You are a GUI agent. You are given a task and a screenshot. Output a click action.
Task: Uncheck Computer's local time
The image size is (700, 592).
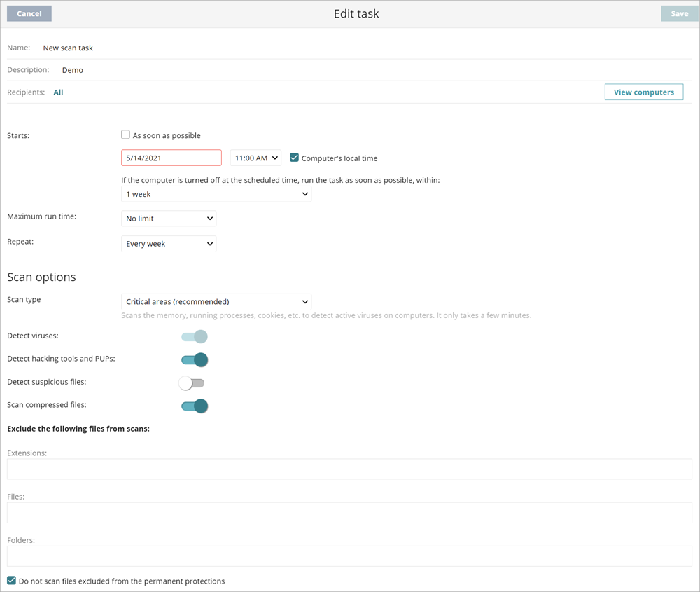tap(295, 157)
